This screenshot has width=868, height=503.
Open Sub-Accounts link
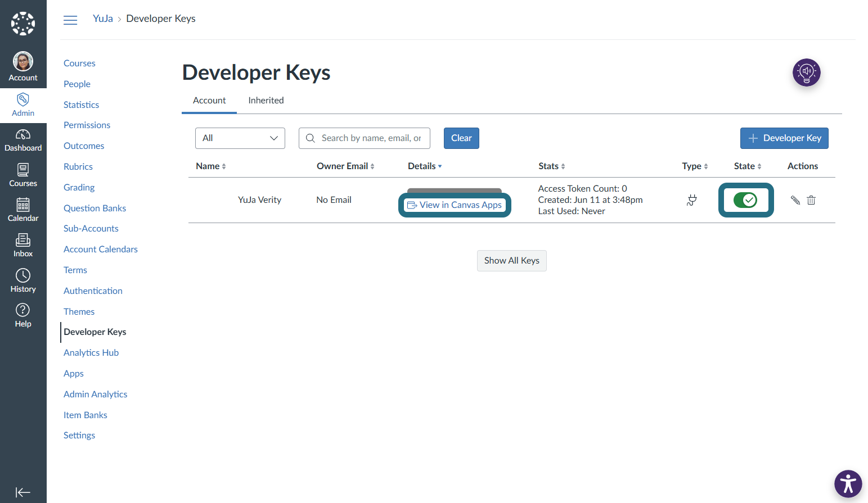tap(91, 229)
